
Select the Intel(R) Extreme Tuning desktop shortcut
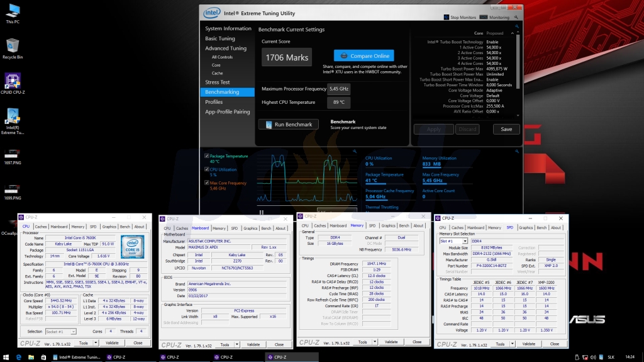[13, 121]
